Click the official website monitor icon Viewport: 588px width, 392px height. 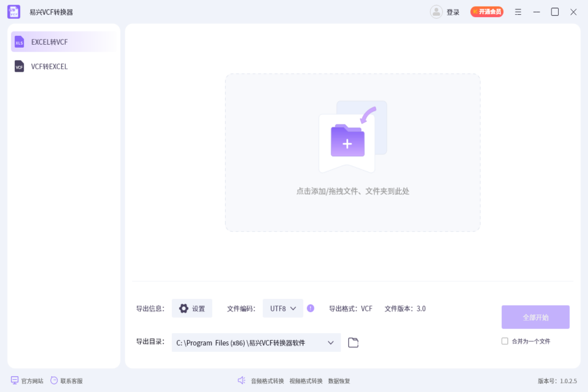(15, 381)
